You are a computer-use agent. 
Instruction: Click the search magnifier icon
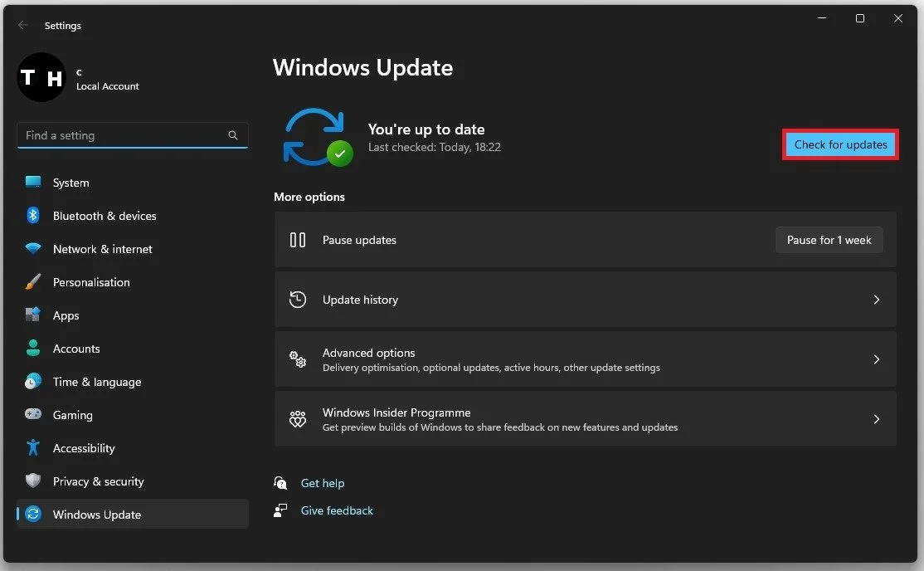coord(233,135)
